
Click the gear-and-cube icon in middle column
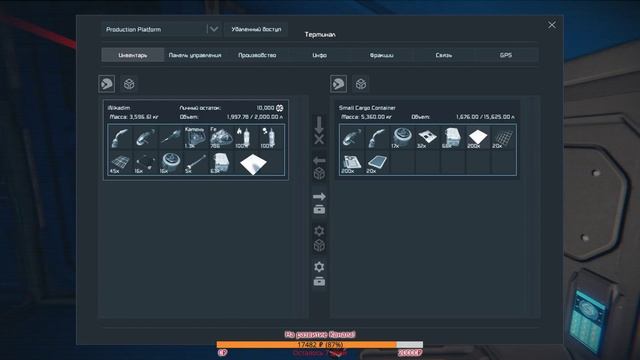[319, 238]
